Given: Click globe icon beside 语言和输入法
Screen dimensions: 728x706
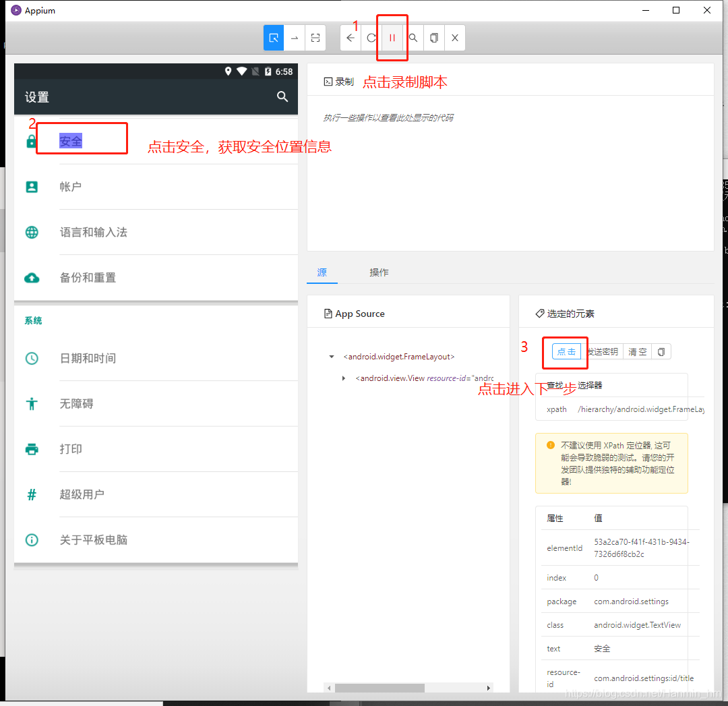Looking at the screenshot, I should pos(32,232).
